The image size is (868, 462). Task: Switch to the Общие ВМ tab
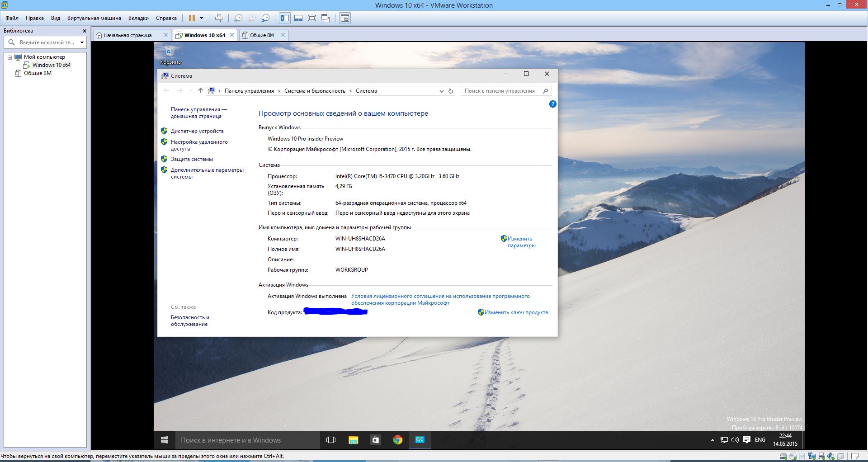(262, 35)
